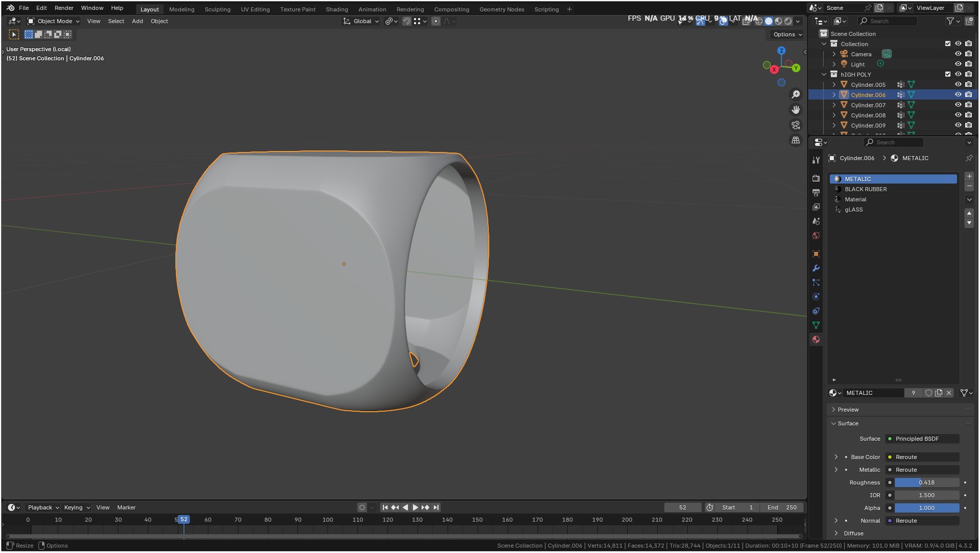
Task: Click the zoom viewport magnifier icon
Action: click(796, 95)
